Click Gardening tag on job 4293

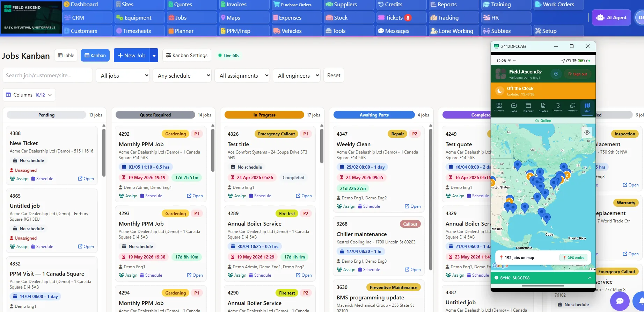175,213
